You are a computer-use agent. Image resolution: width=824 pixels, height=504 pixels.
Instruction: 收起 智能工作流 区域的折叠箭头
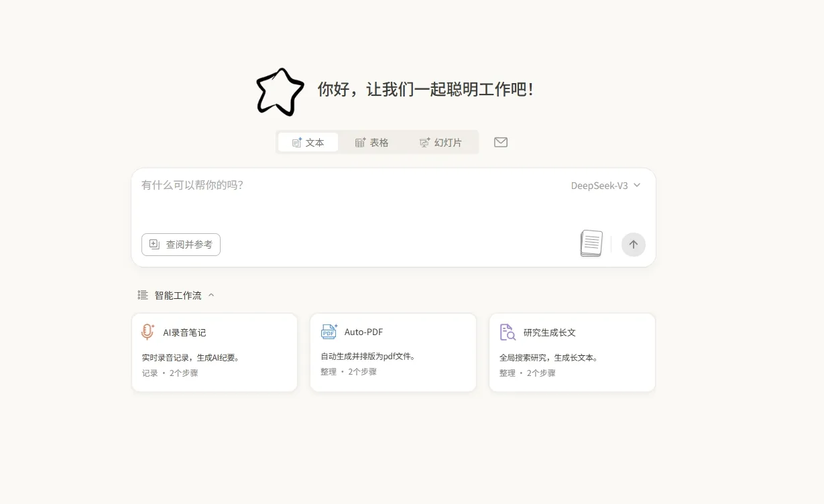(212, 295)
